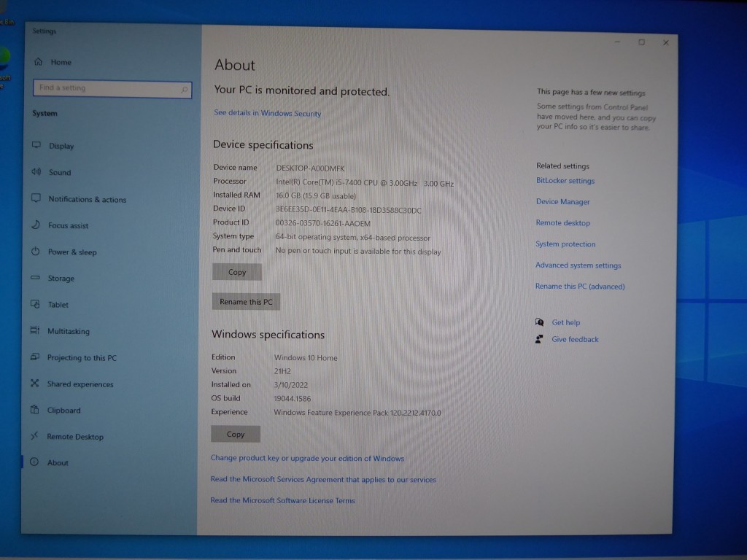
Task: Minimize the Settings window
Action: 617,42
